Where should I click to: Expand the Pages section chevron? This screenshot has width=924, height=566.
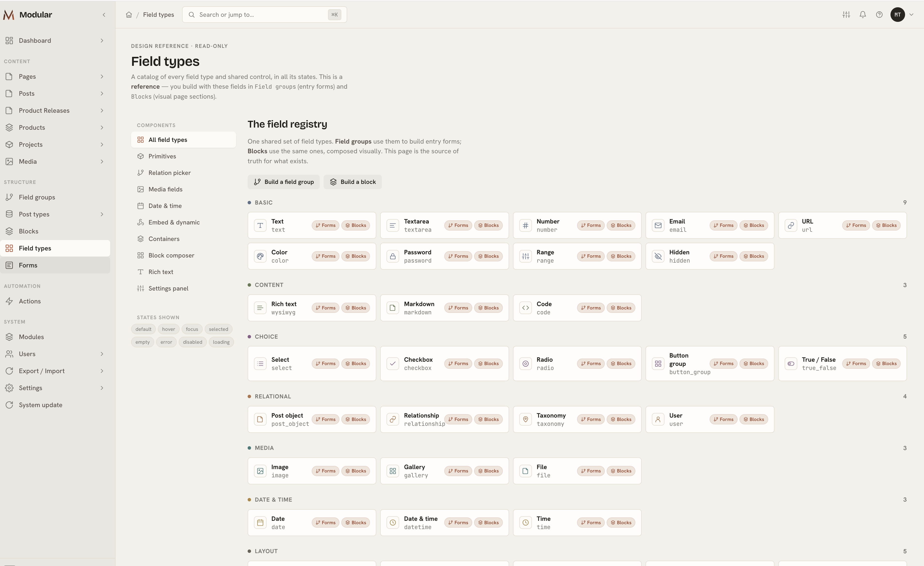[x=102, y=77]
